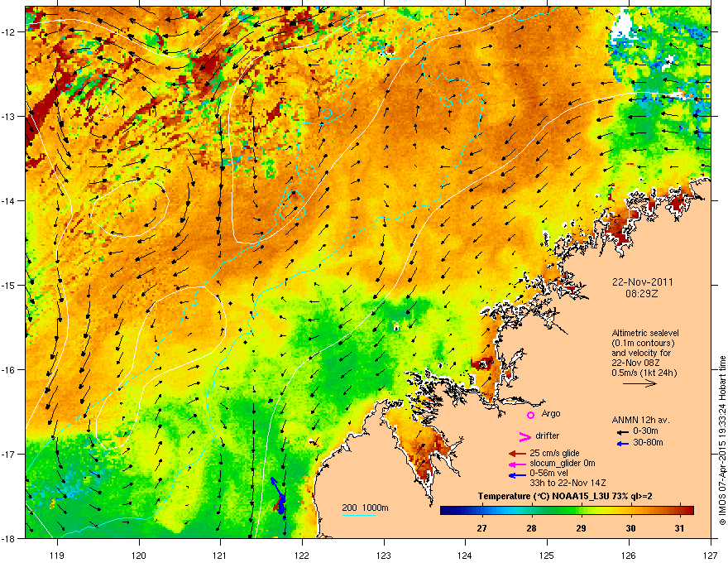Click the white triangle marker on the map
The height and width of the screenshot is (563, 728).
(106, 111)
